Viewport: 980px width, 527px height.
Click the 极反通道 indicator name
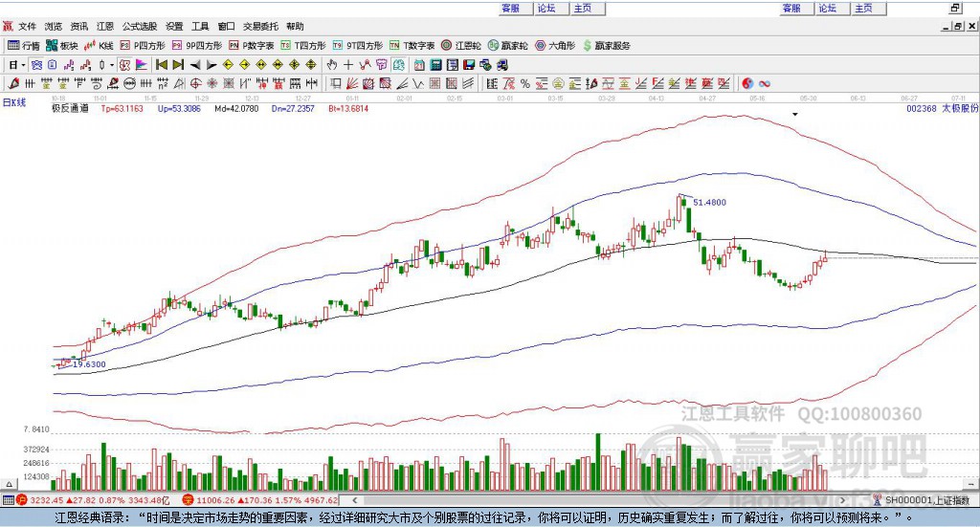point(70,109)
